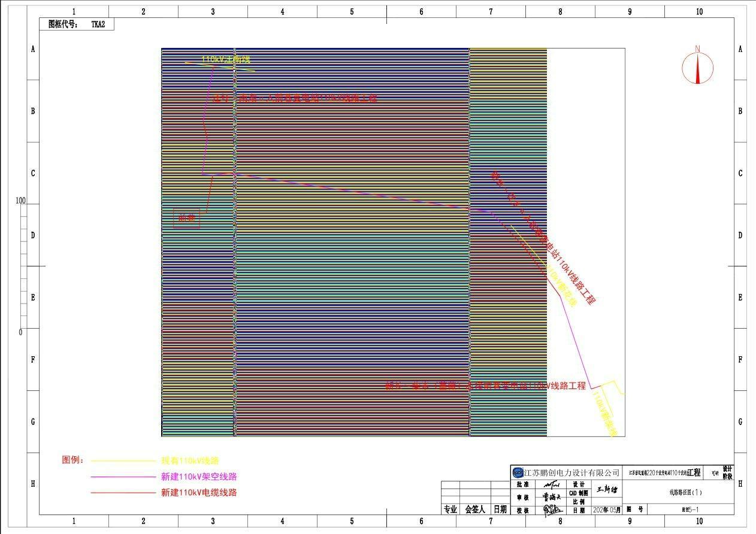Click the 图例: legend heading

[x=72, y=460]
